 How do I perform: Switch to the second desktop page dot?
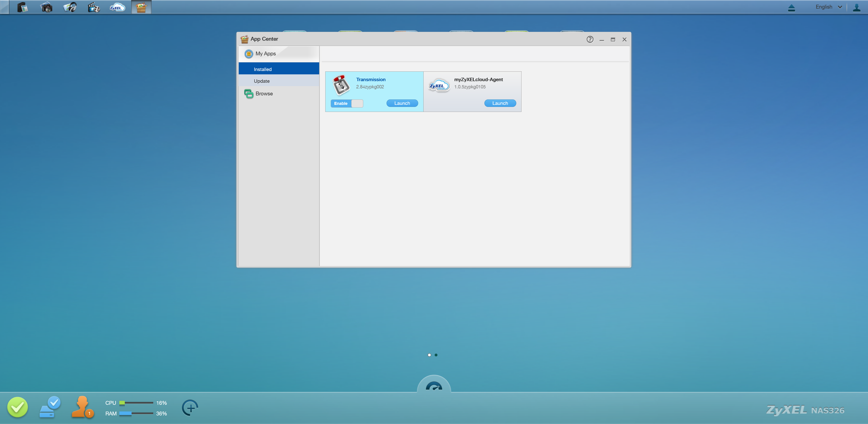pos(436,355)
